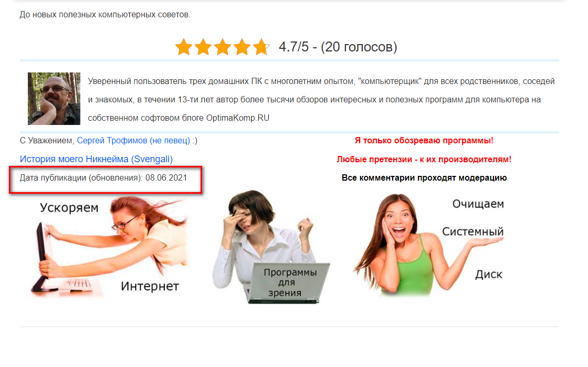Screen dimensions: 588x367
Task: Open the Программы для зрения banner
Action: point(272,247)
